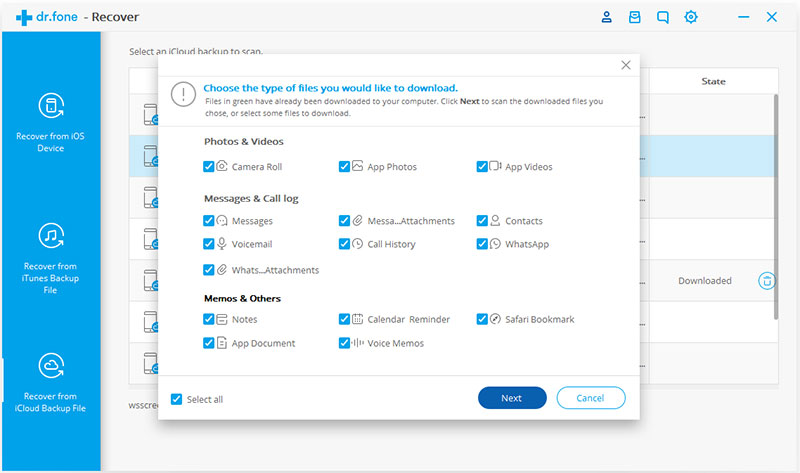Minimize the dr.fone window
800x473 pixels.
point(743,17)
